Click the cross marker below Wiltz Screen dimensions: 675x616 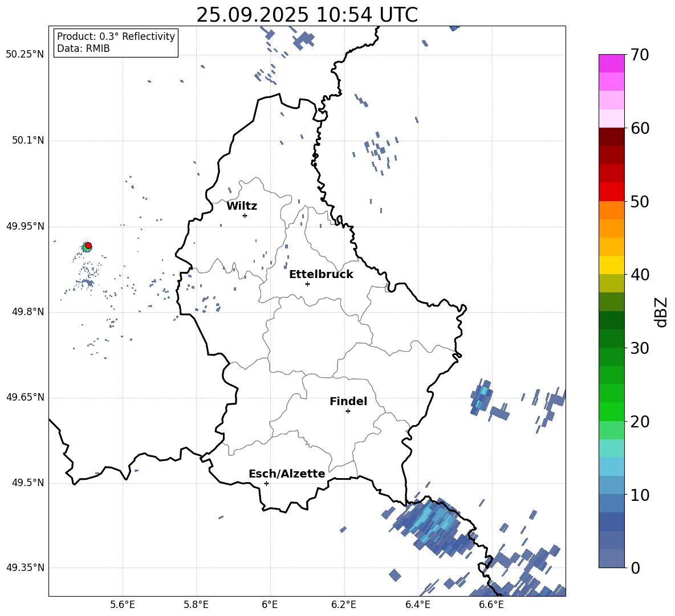point(245,215)
